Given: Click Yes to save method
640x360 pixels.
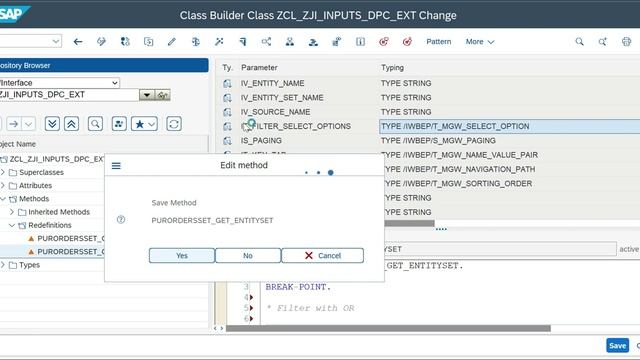Looking at the screenshot, I should coord(182,256).
